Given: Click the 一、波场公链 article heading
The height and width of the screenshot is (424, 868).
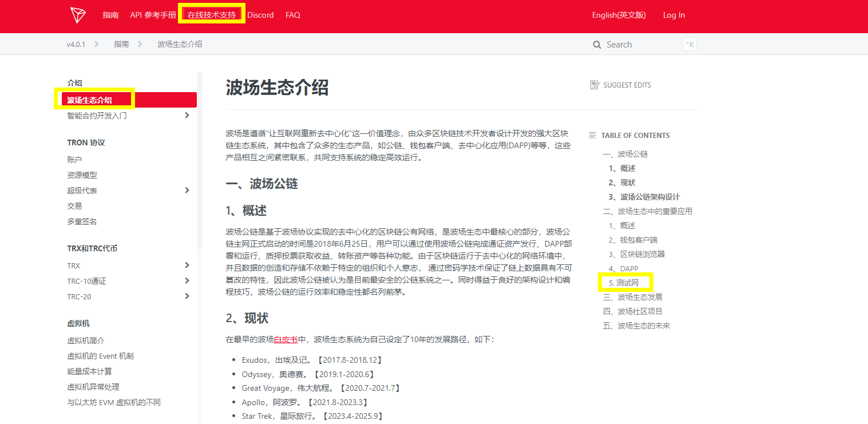Looking at the screenshot, I should (262, 184).
